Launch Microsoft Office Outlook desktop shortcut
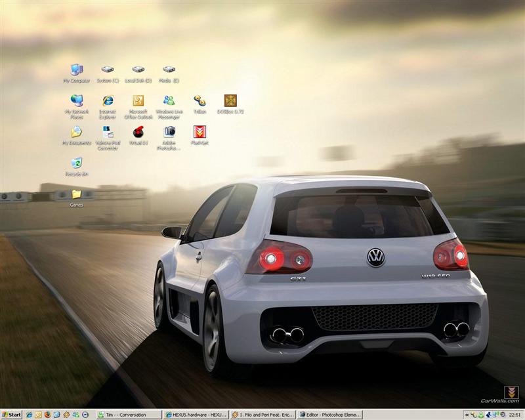This screenshot has width=525, height=420. pyautogui.click(x=138, y=106)
